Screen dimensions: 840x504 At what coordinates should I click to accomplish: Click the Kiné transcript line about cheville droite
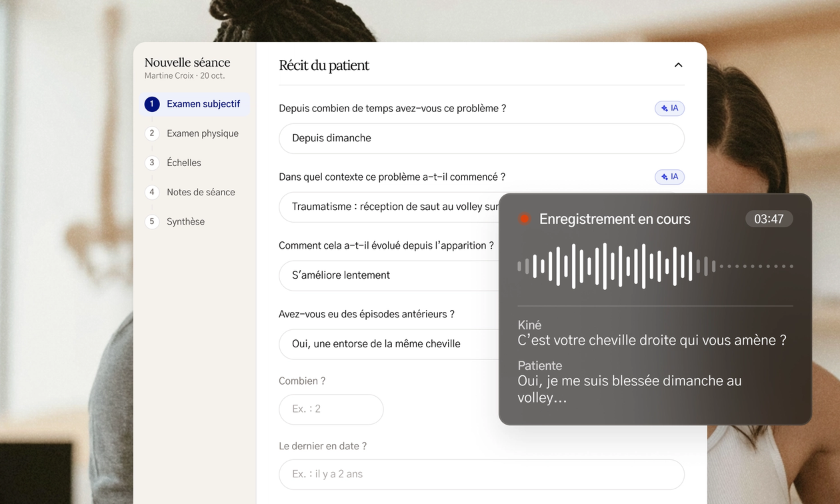click(x=652, y=340)
